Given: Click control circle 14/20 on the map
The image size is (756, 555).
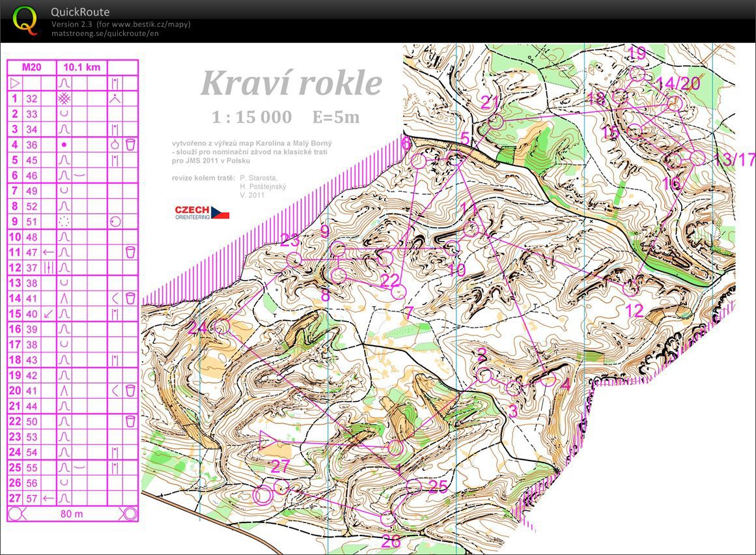Looking at the screenshot, I should coord(675,103).
